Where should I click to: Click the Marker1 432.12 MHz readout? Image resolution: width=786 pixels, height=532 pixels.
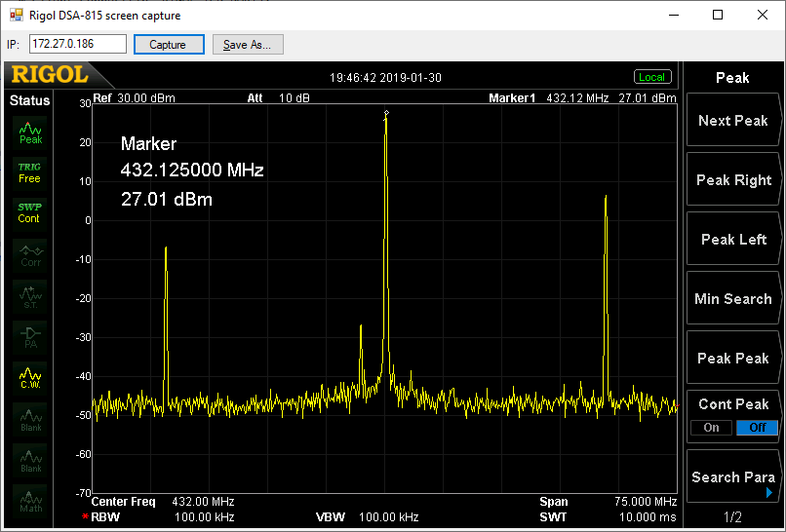coord(548,97)
